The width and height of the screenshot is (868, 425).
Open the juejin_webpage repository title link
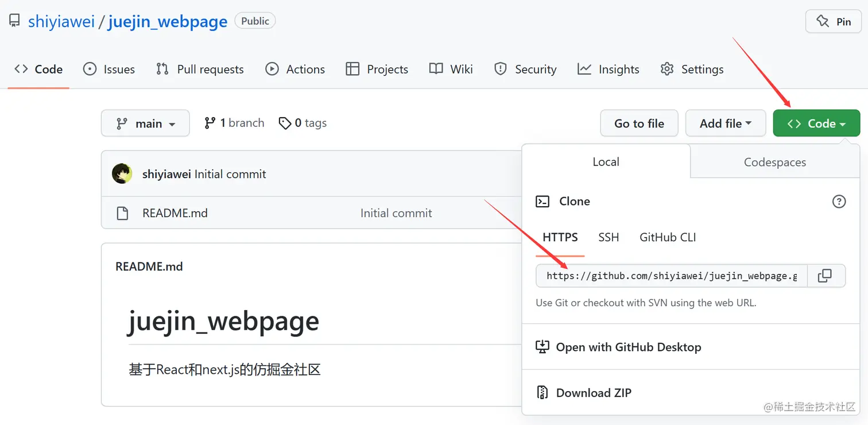pyautogui.click(x=167, y=21)
